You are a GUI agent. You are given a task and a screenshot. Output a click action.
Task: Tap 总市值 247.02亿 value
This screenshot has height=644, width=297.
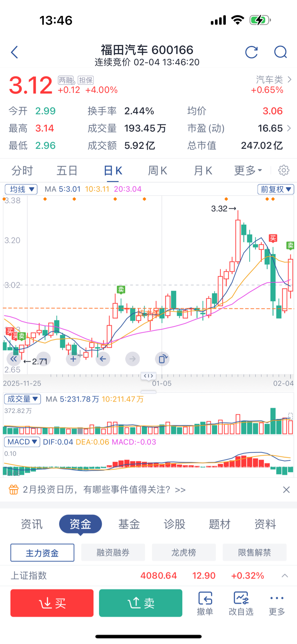click(x=262, y=145)
